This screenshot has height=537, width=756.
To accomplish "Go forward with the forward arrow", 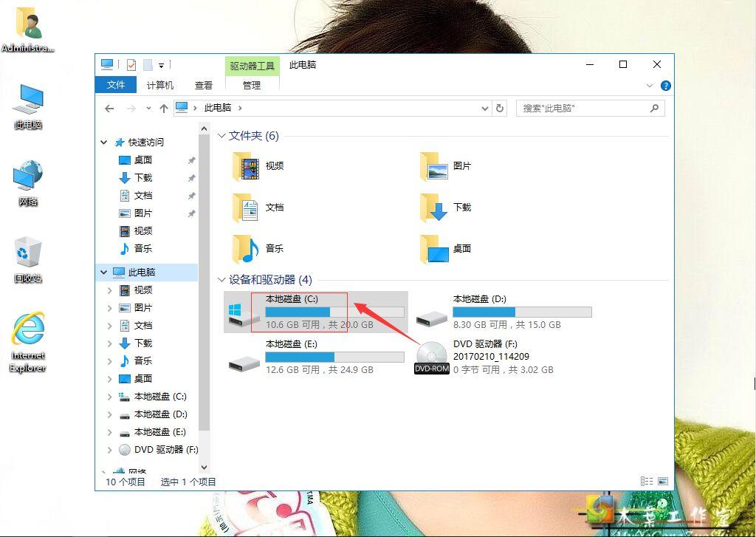I will 131,109.
